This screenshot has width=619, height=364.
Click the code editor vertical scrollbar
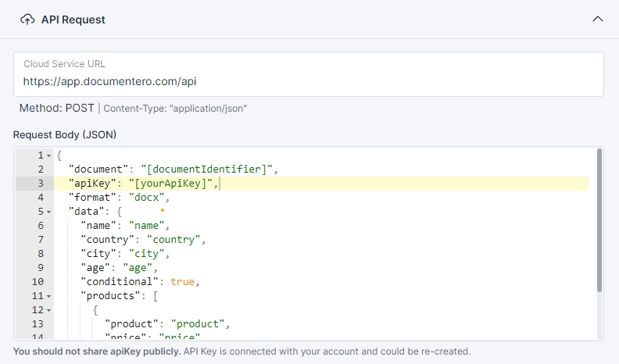pos(599,220)
